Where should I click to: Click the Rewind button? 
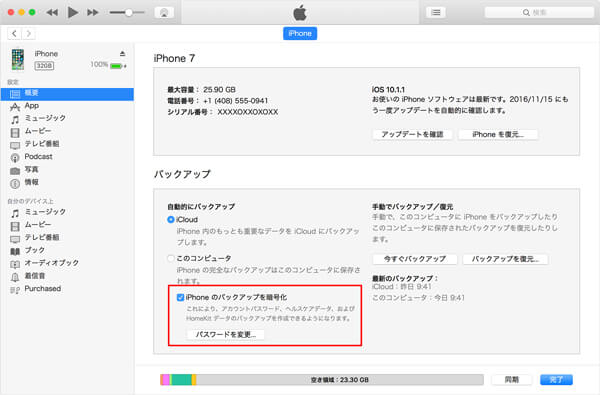52,13
